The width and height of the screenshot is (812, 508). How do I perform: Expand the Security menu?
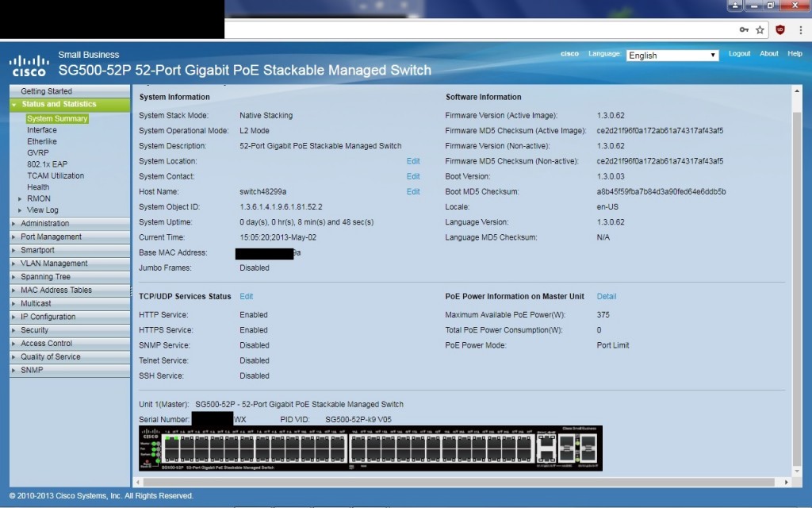coord(70,330)
